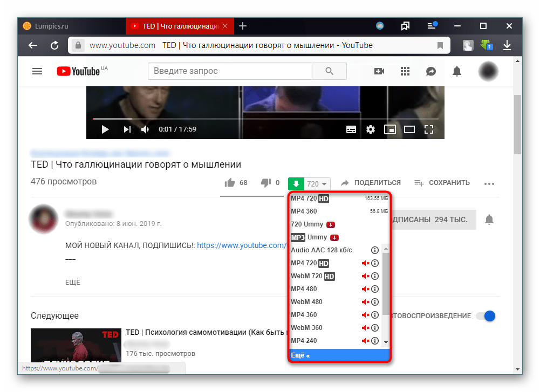The height and width of the screenshot is (392, 540).
Task: Open a new browser tab
Action: coord(243,26)
